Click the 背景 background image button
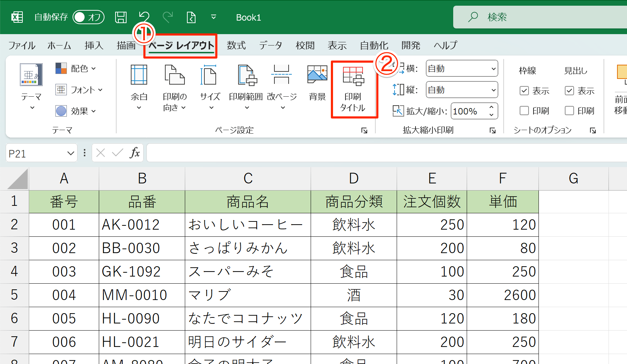Viewport: 627px width, 364px height. coord(317,82)
